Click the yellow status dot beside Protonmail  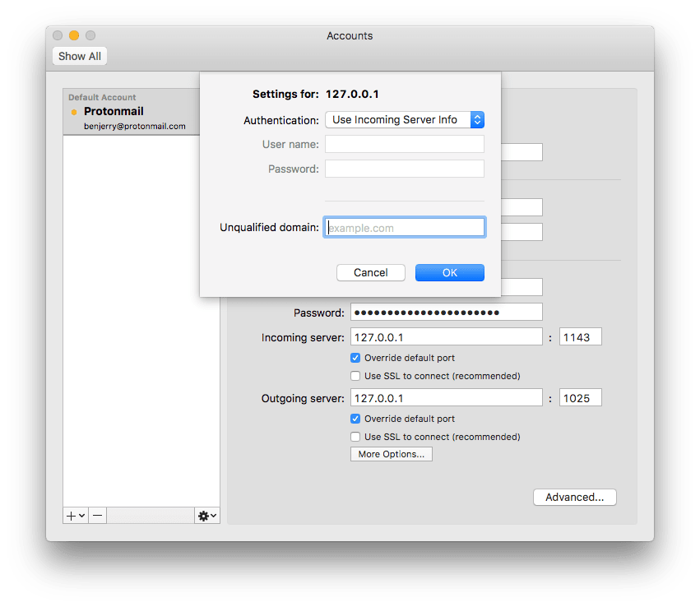pyautogui.click(x=73, y=111)
